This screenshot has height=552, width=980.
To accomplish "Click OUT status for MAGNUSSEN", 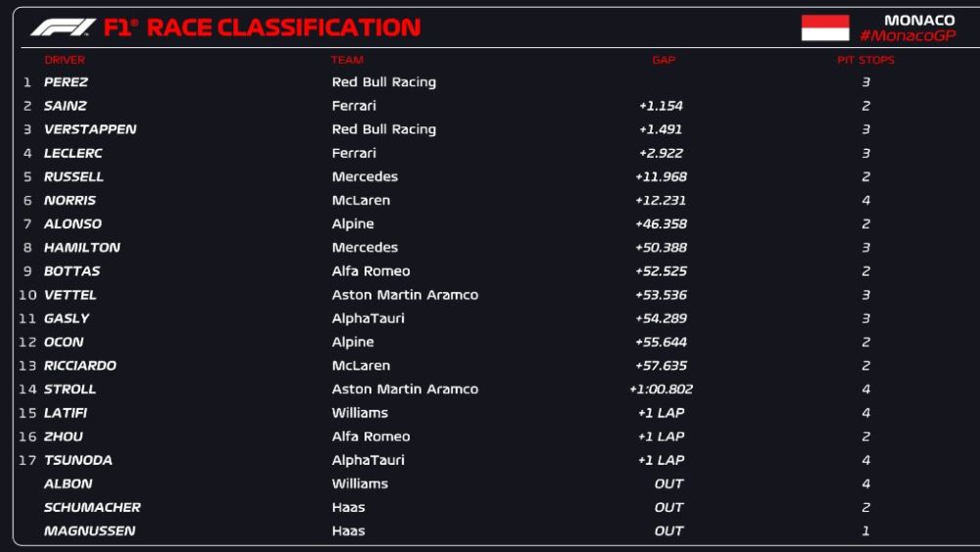I will tap(668, 531).
